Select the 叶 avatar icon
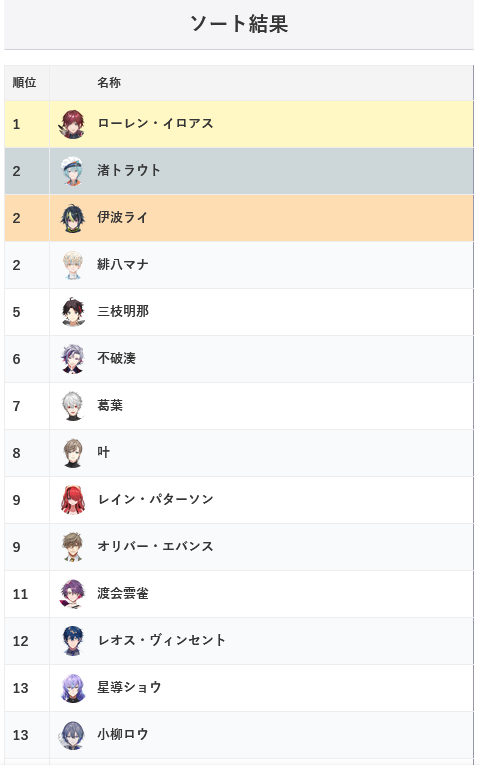Image resolution: width=480 pixels, height=765 pixels. [73, 453]
